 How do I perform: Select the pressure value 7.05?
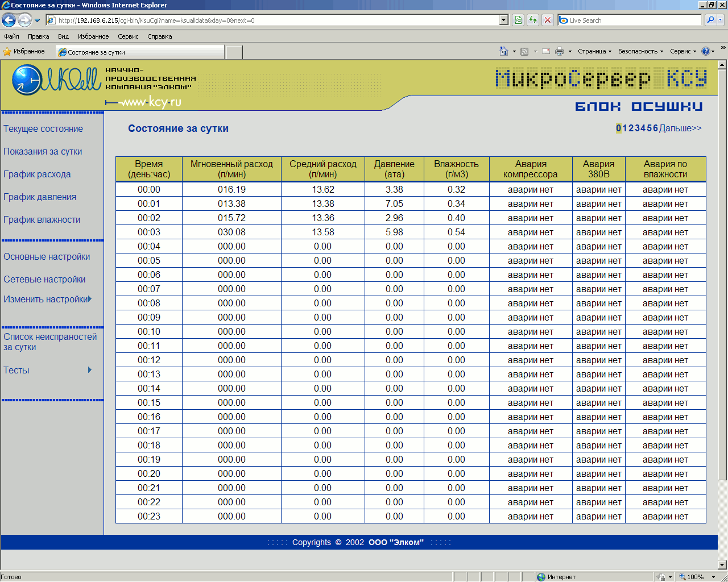pos(394,204)
